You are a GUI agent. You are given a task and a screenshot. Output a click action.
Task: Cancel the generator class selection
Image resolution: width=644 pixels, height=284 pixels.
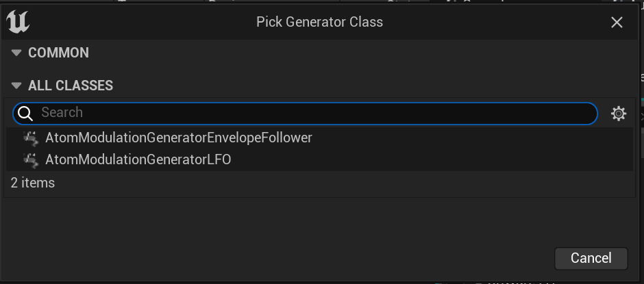pos(591,258)
